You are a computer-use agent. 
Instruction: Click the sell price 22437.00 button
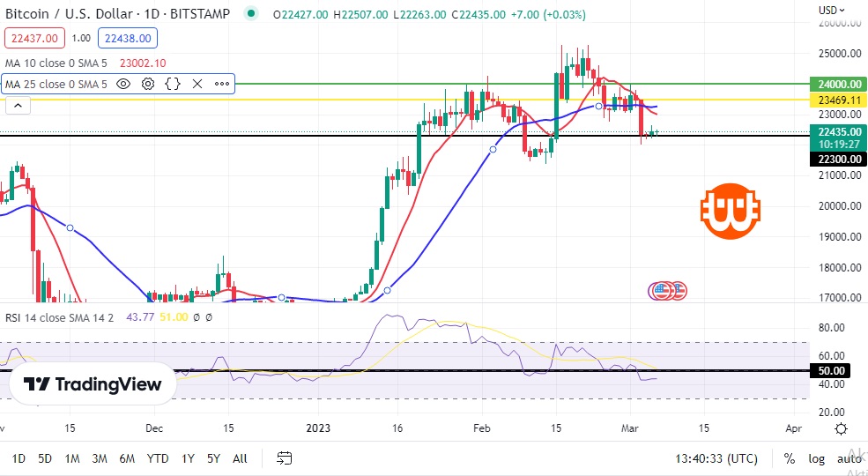coord(35,38)
